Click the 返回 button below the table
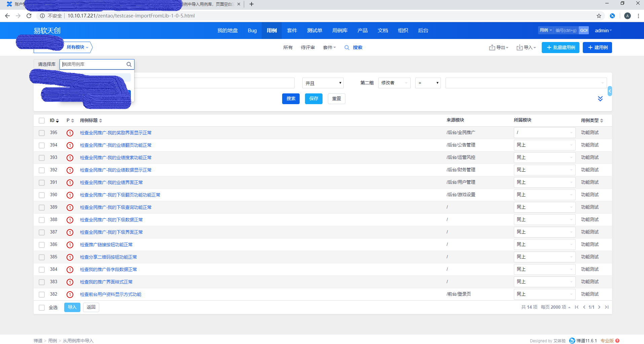 [x=91, y=307]
